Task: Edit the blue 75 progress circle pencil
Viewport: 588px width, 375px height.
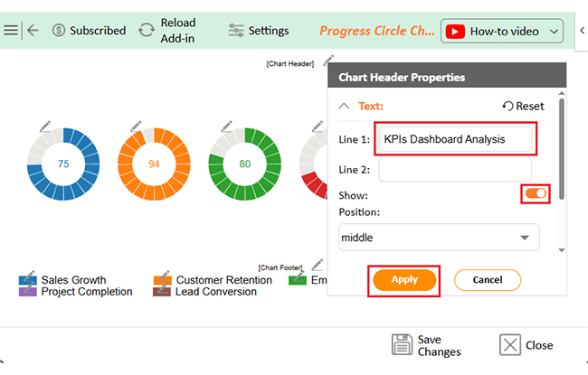Action: [45, 127]
